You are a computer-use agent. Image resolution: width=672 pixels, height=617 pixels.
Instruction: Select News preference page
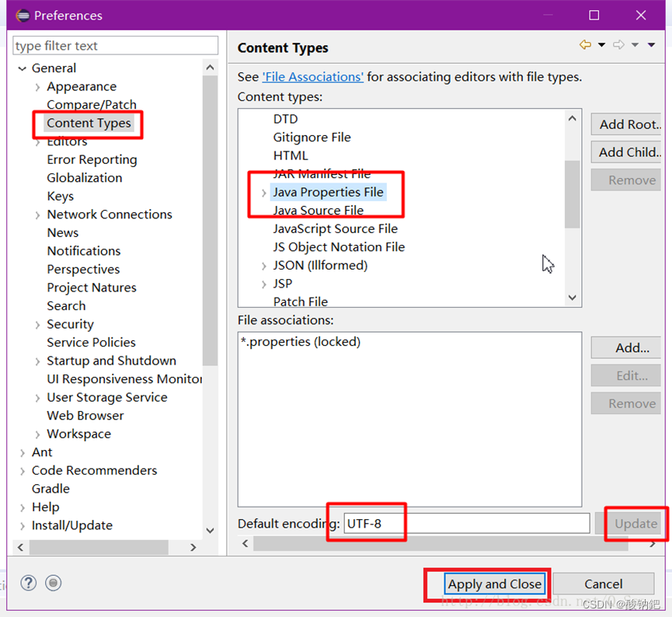[x=63, y=232]
